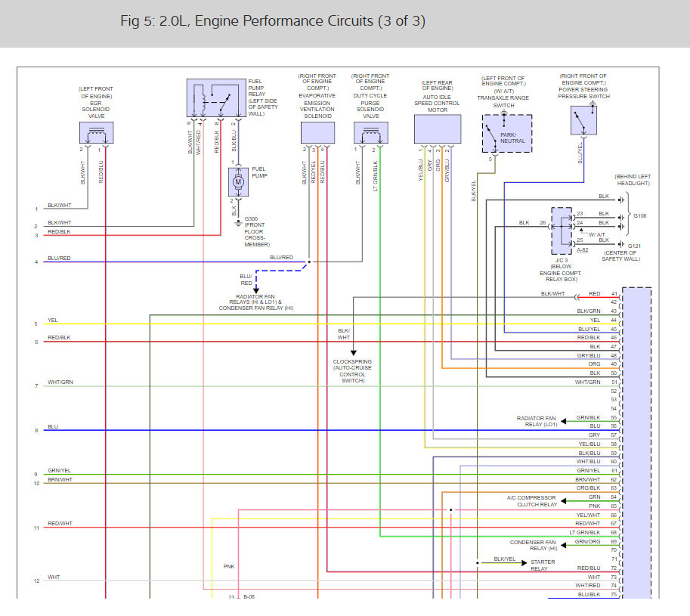Click the A-82 connector label
Image resolution: width=690 pixels, height=616 pixels.
click(582, 250)
